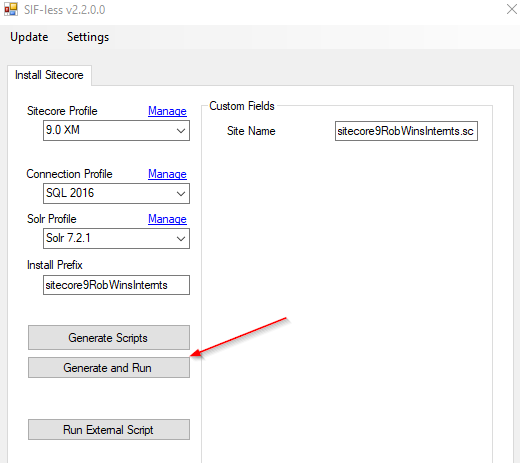Expand the Solr Profile dropdown arrow
This screenshot has height=463, width=520.
point(181,239)
